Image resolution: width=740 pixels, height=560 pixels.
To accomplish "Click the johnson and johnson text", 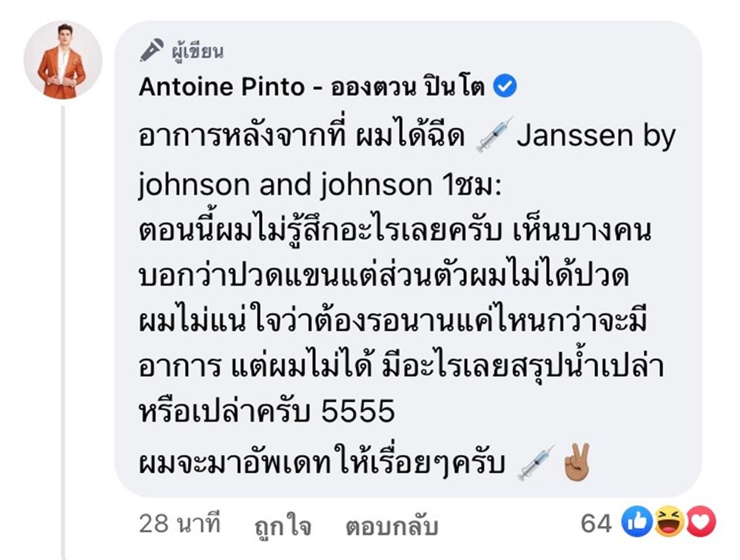I will click(x=285, y=184).
